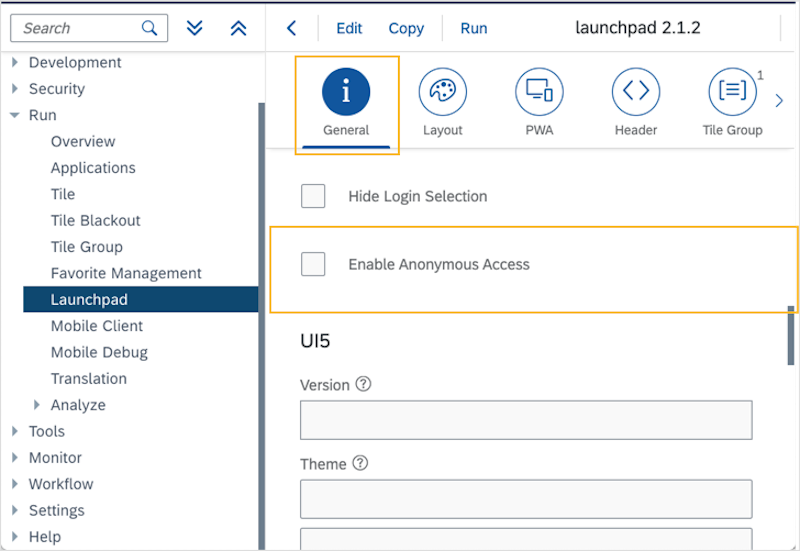Check the Hide Login Selection checkbox
This screenshot has height=551, width=800.
pos(313,196)
